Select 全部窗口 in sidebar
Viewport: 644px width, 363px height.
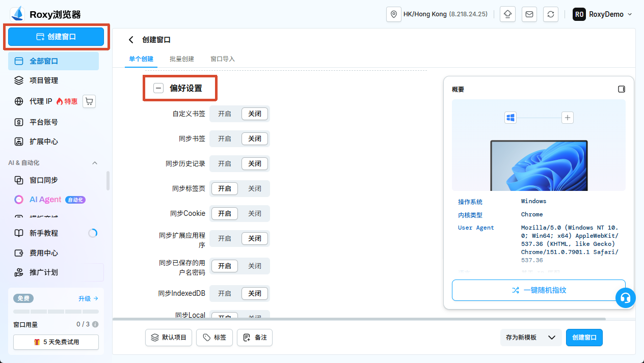(x=53, y=61)
